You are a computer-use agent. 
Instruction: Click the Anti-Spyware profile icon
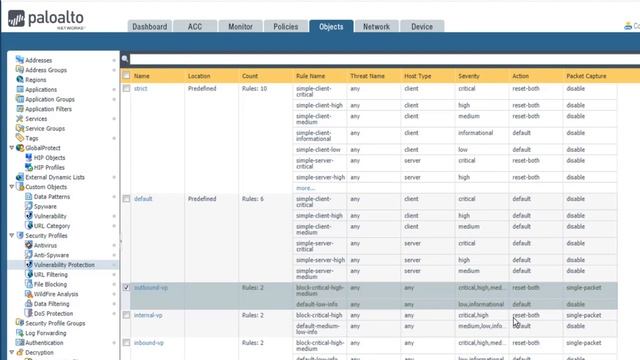tap(29, 255)
